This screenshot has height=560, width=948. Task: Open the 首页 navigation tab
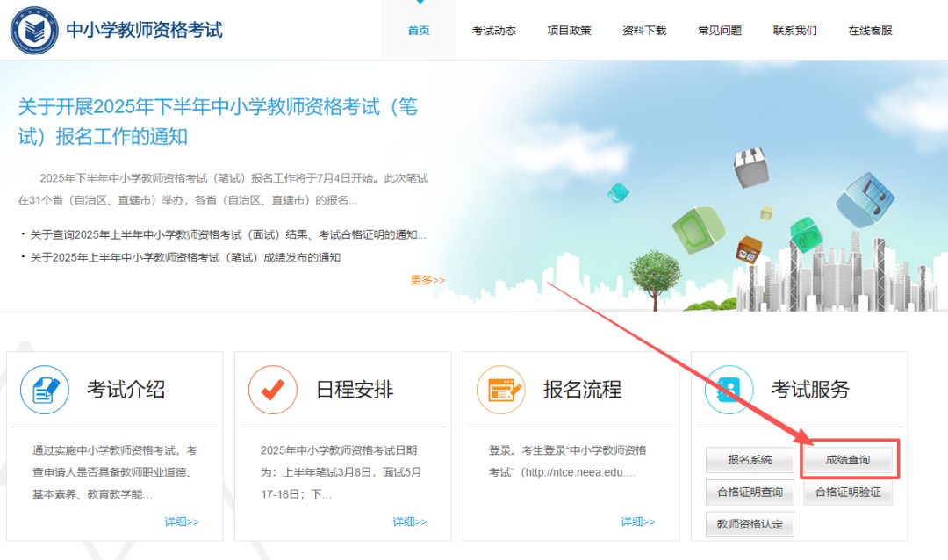point(419,31)
